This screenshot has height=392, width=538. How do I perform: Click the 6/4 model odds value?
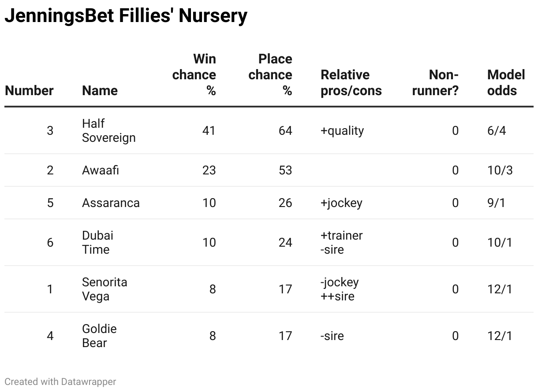[497, 131]
